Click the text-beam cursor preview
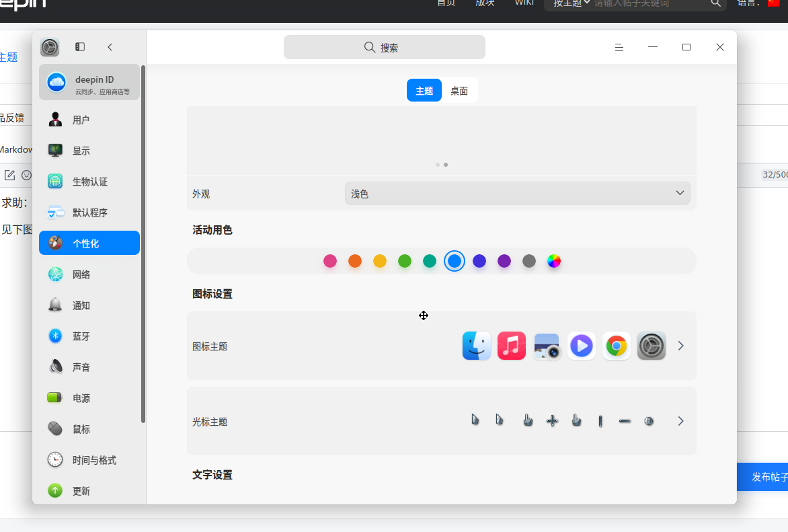Viewport: 788px width, 532px height. (x=600, y=421)
